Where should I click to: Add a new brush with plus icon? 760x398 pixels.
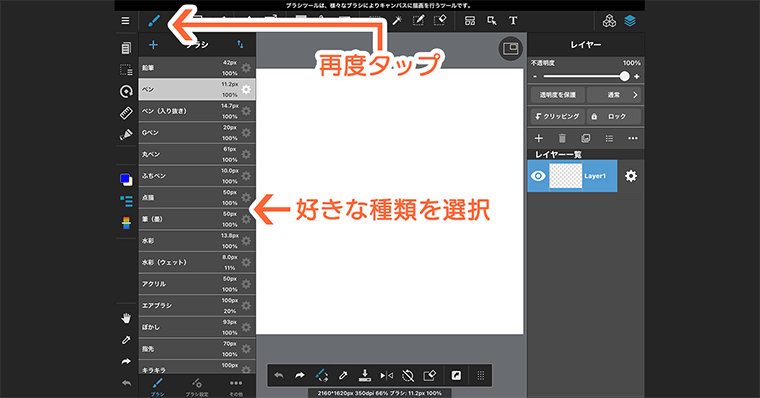(153, 45)
